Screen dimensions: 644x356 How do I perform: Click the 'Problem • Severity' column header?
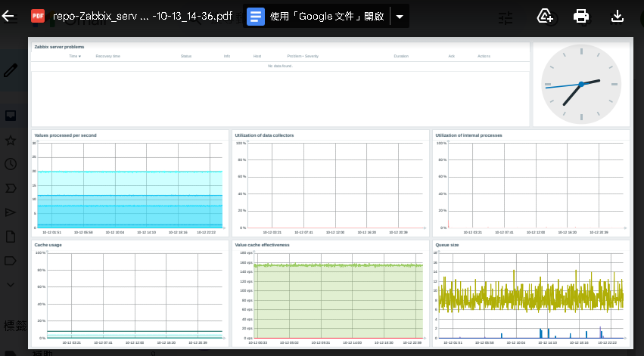303,56
